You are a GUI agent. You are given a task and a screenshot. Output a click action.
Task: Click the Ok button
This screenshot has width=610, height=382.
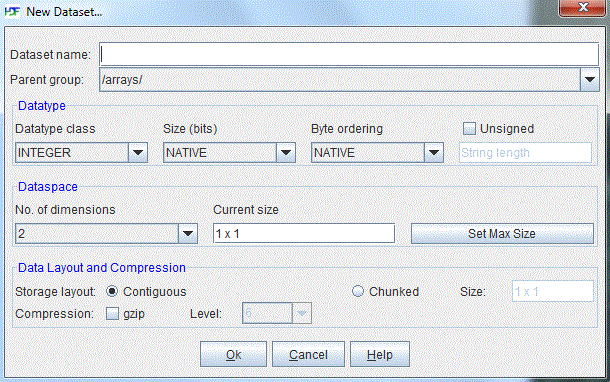tap(233, 354)
